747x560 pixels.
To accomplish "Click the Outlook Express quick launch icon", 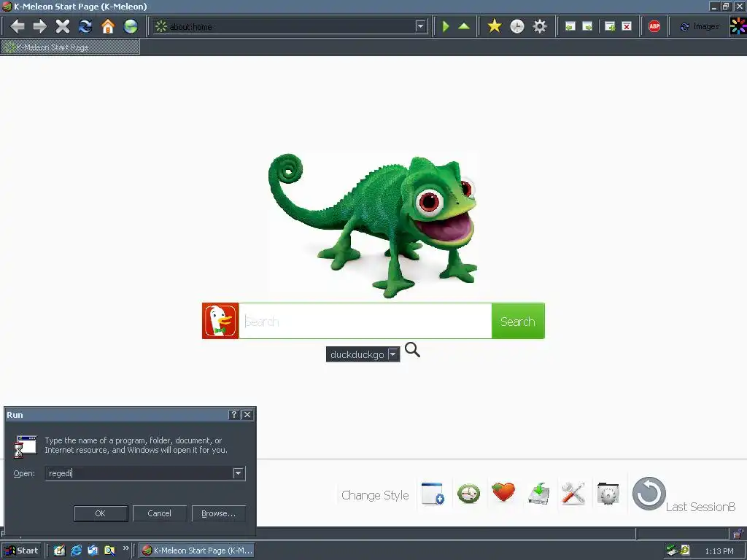I will point(93,551).
